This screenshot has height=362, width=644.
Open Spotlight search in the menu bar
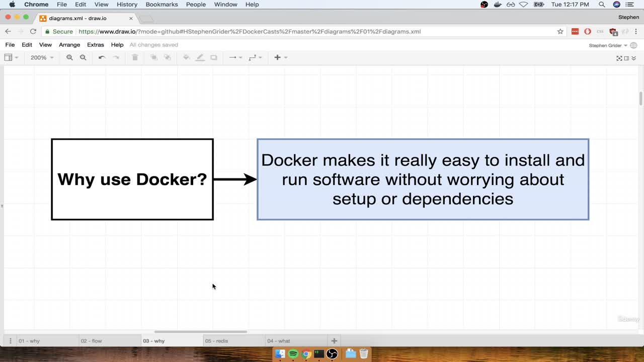(602, 5)
